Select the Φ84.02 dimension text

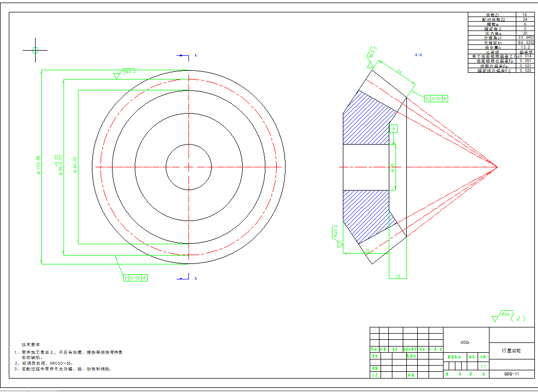pyautogui.click(x=75, y=166)
